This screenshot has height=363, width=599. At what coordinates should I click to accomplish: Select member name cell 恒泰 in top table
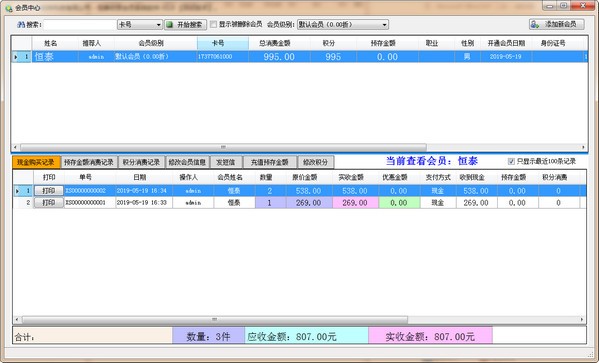tap(55, 57)
